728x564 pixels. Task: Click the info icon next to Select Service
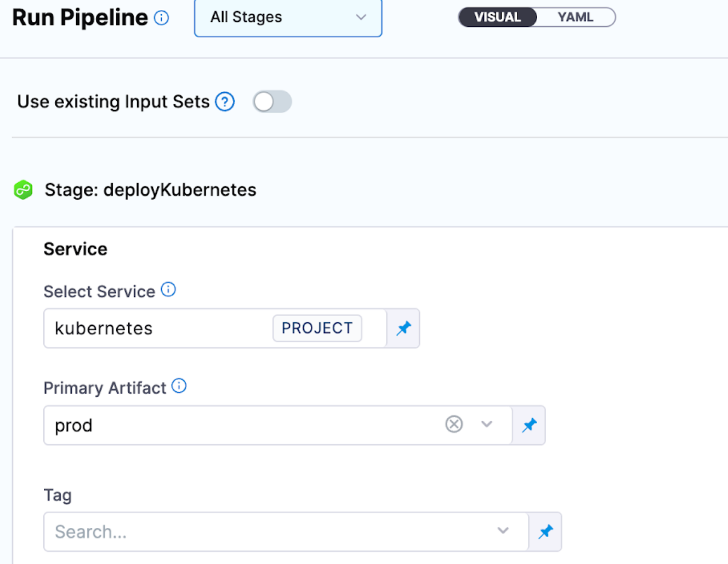(168, 289)
